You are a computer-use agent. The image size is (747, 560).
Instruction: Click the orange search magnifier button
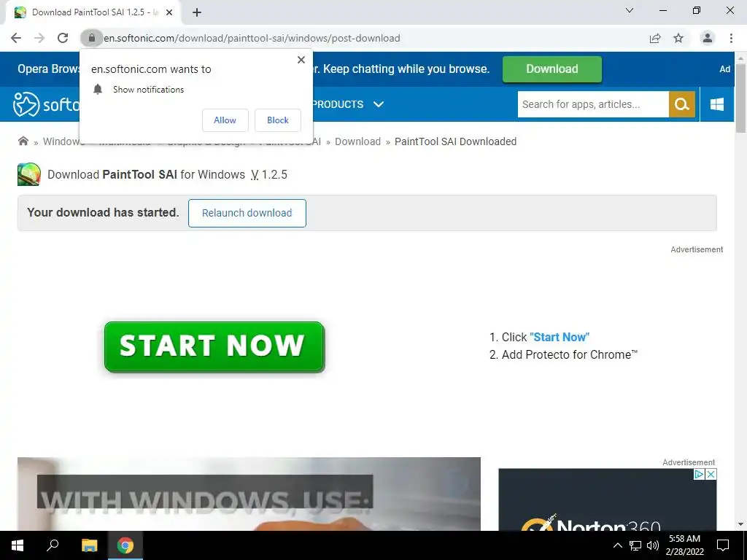[x=682, y=104]
